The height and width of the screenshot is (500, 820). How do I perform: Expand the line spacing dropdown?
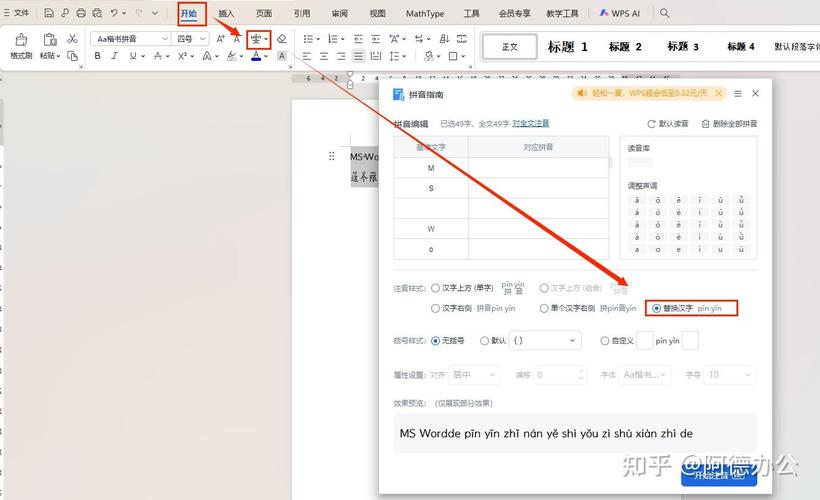click(x=404, y=56)
